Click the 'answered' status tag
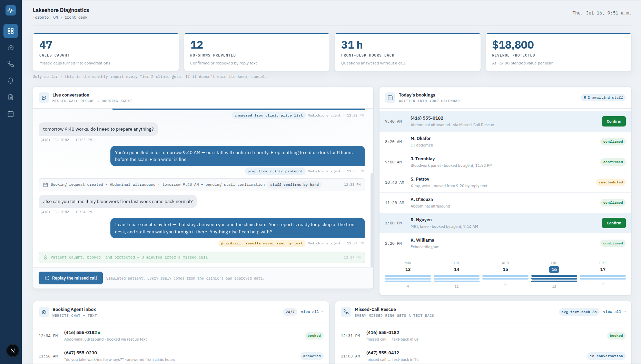 (312, 356)
